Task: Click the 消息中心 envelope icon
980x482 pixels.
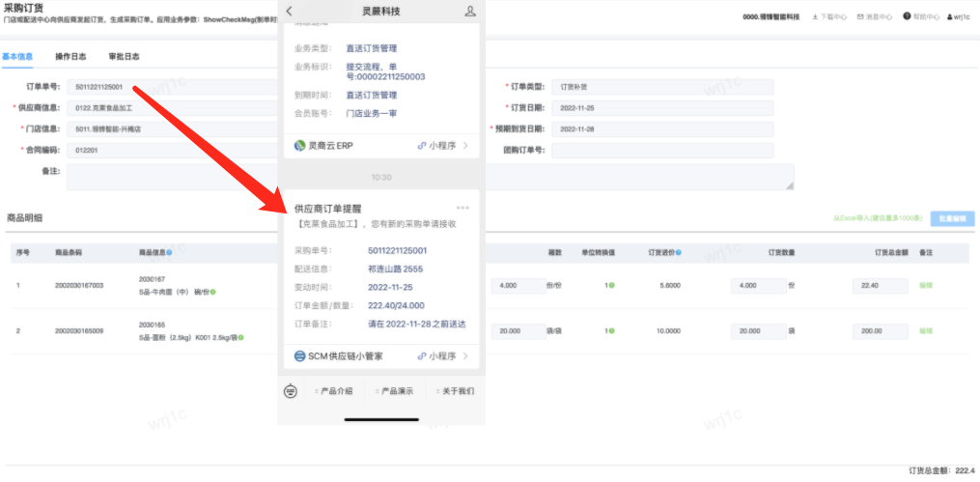Action: 860,16
